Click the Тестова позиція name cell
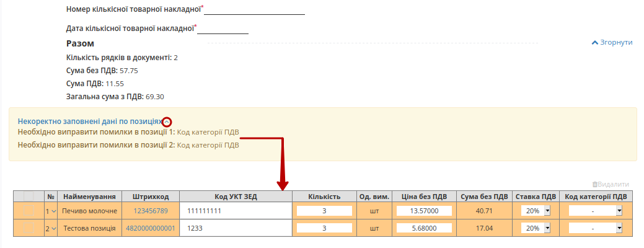Screen dimensions: 644x248 [89, 228]
